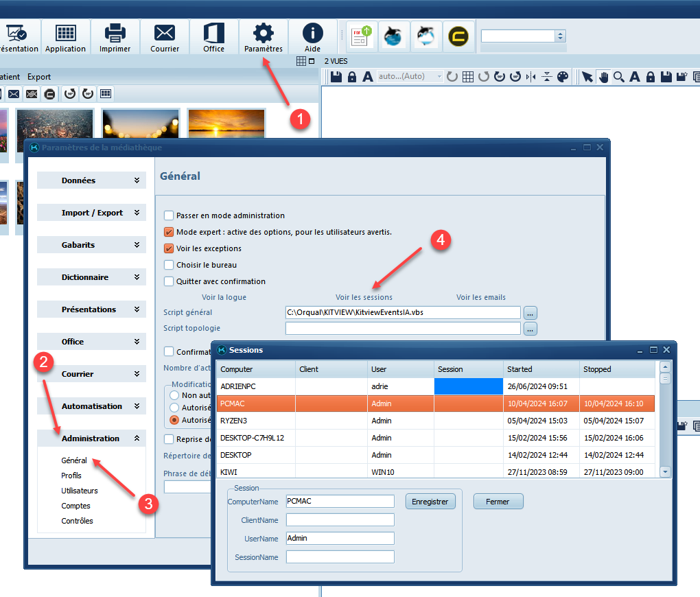Select Utilisateurs under Administration

tap(80, 491)
